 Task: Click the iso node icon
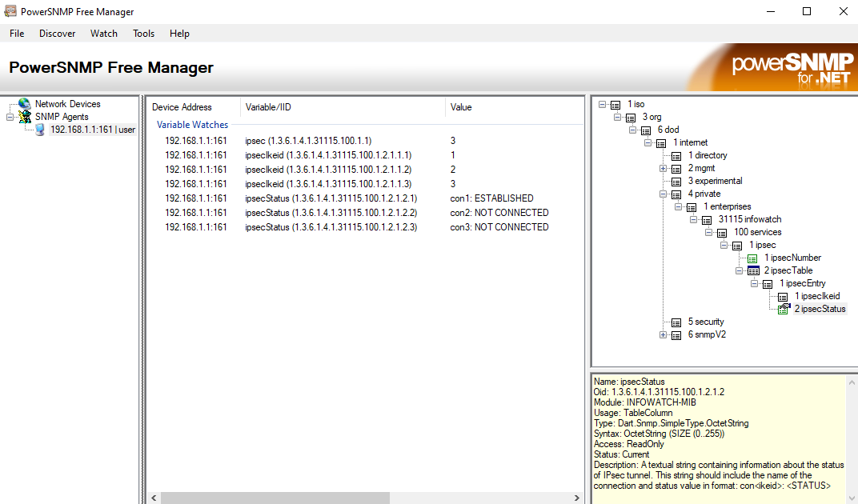(615, 105)
